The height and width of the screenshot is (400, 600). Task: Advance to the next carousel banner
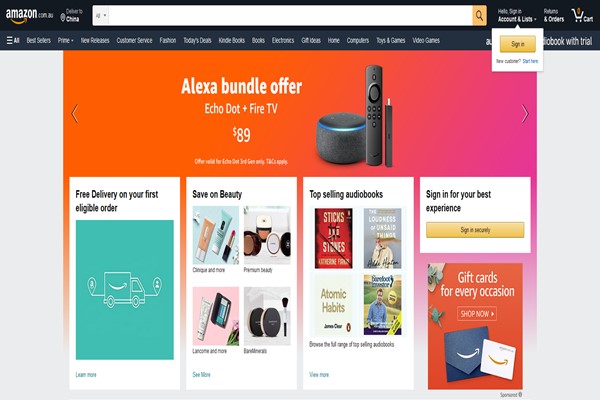coord(525,113)
